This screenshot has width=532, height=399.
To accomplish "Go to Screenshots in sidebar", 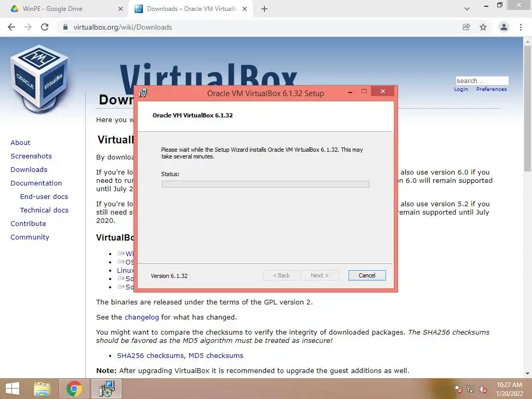I will [x=31, y=156].
